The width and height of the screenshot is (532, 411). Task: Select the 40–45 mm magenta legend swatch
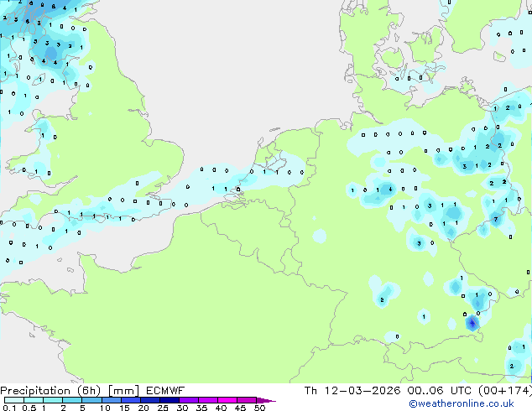pos(227,400)
